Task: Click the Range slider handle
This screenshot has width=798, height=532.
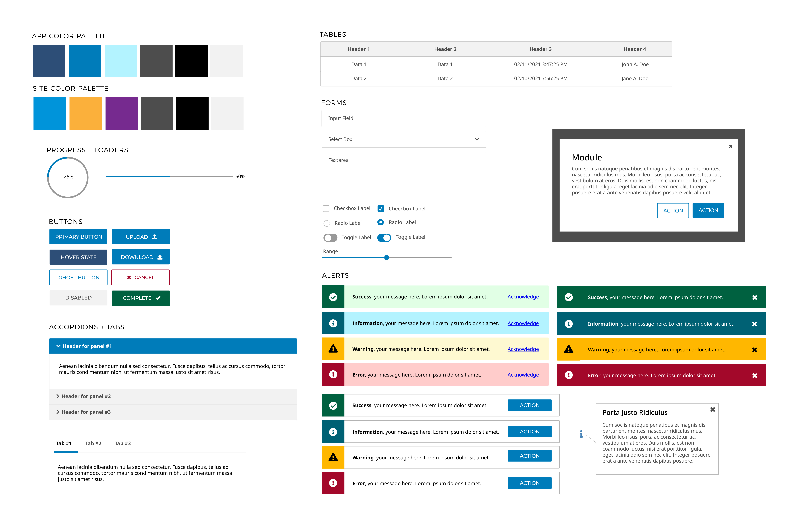Action: coord(386,257)
